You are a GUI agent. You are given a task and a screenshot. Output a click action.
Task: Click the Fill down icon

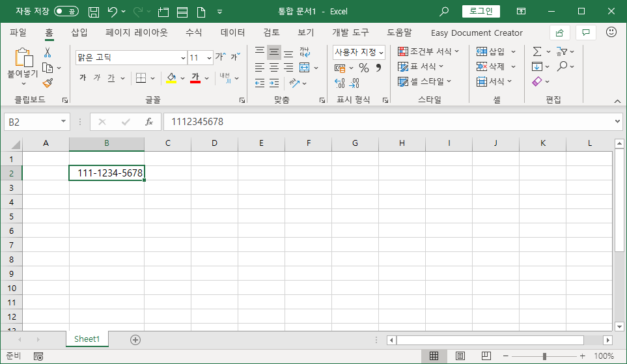(537, 66)
